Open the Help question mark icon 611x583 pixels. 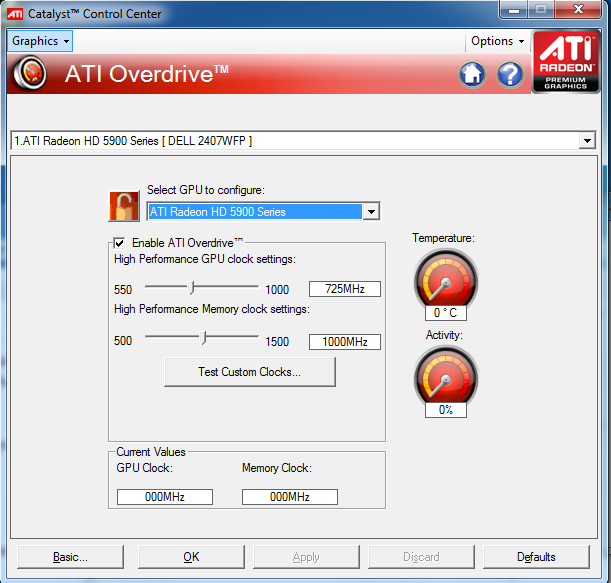510,74
